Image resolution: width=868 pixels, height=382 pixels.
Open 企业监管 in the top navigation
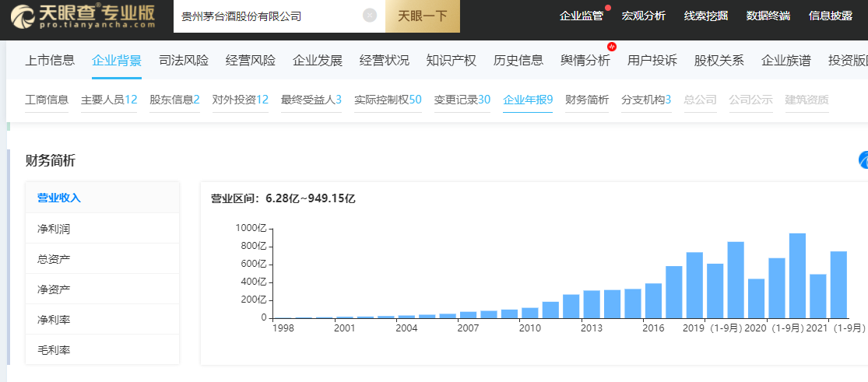click(x=581, y=16)
